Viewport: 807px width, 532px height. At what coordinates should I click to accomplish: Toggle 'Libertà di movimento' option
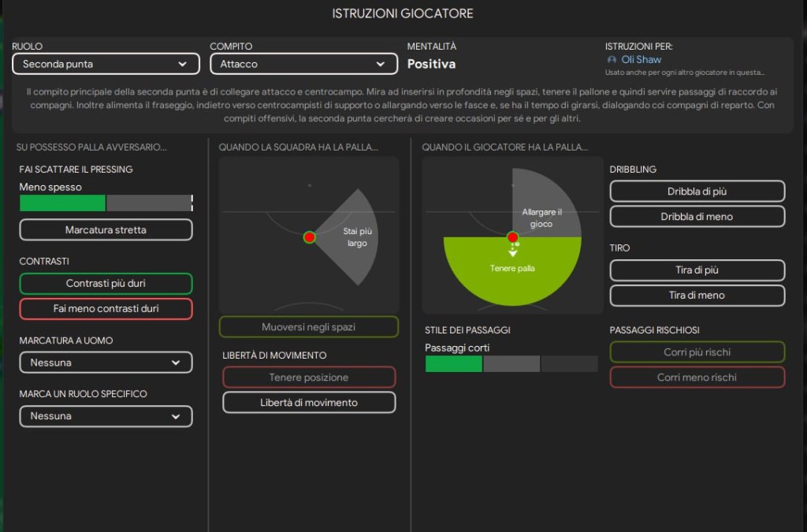point(309,403)
